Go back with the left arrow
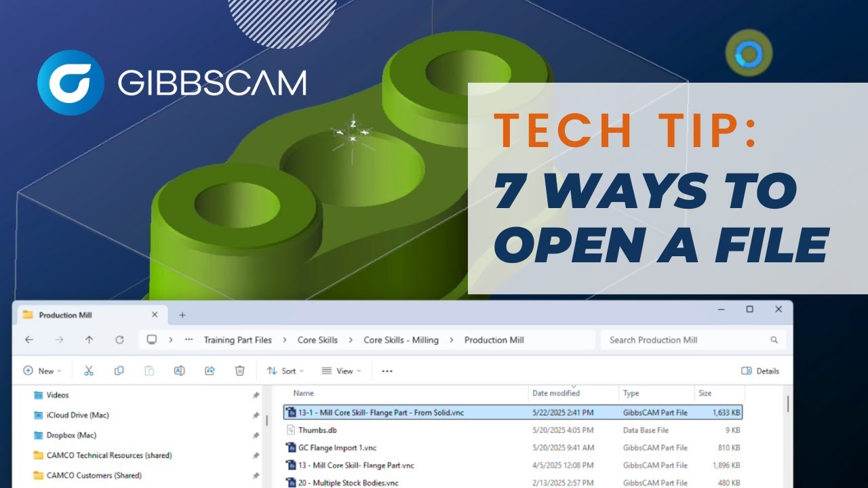This screenshot has width=868, height=488. [x=28, y=340]
